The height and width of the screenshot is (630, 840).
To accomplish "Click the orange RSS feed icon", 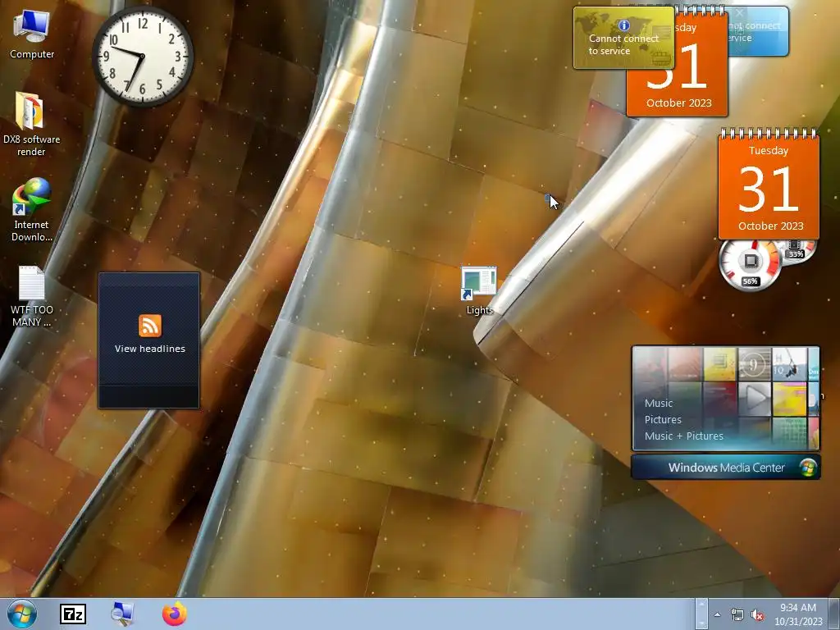I will coord(150,326).
